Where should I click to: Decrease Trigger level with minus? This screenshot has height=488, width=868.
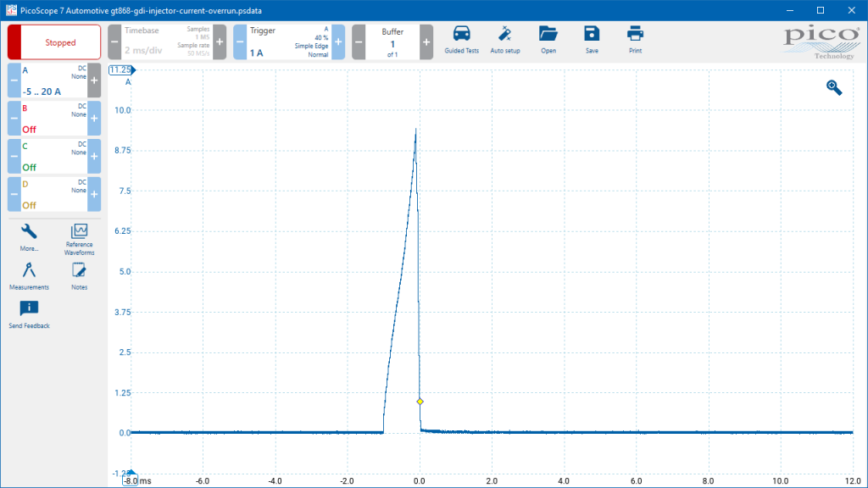(240, 42)
